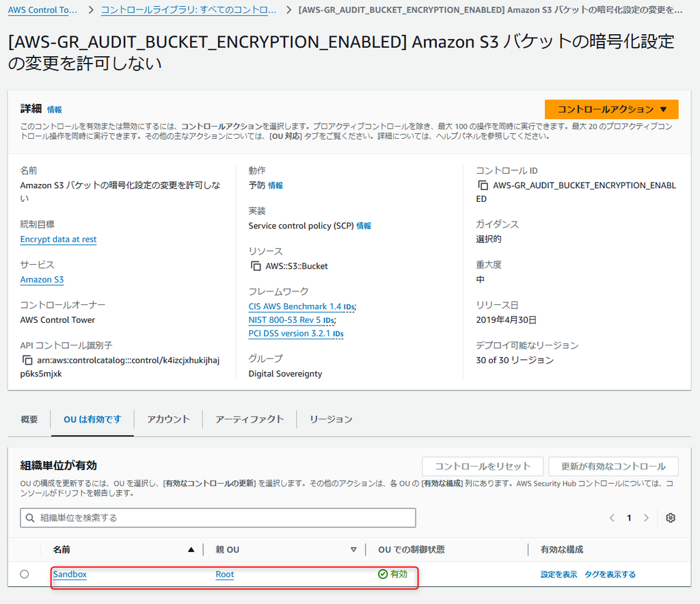The width and height of the screenshot is (700, 604).
Task: Go to previous page of OUs
Action: point(612,518)
